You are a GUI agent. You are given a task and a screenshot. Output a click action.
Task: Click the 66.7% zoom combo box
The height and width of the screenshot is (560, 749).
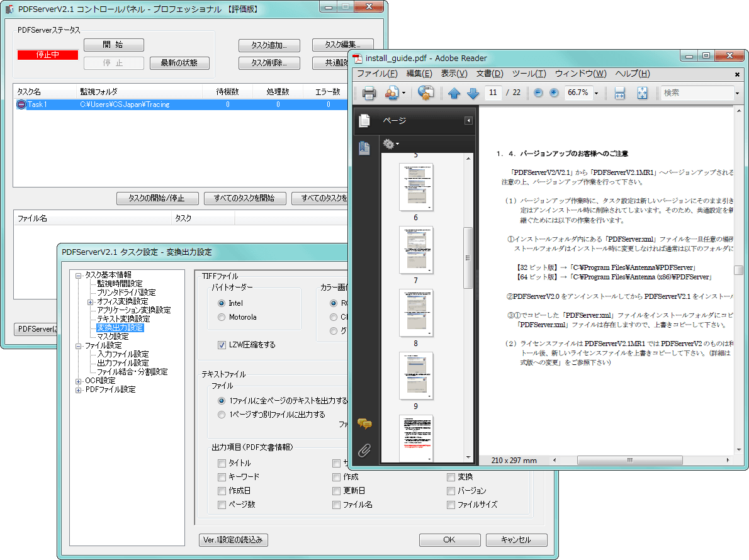coord(582,92)
